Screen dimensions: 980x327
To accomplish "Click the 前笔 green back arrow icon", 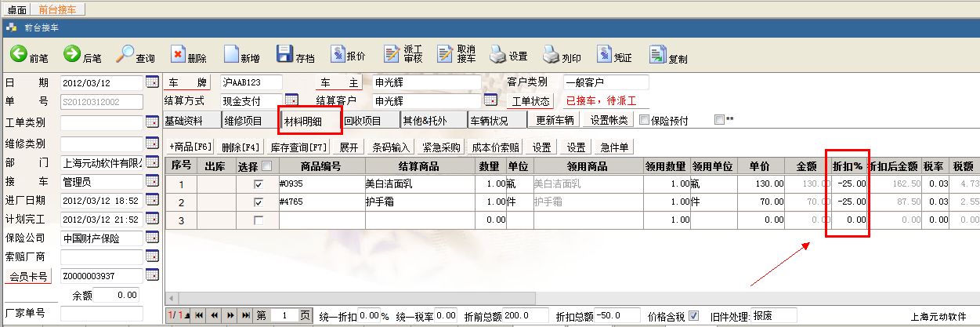I will click(x=19, y=54).
